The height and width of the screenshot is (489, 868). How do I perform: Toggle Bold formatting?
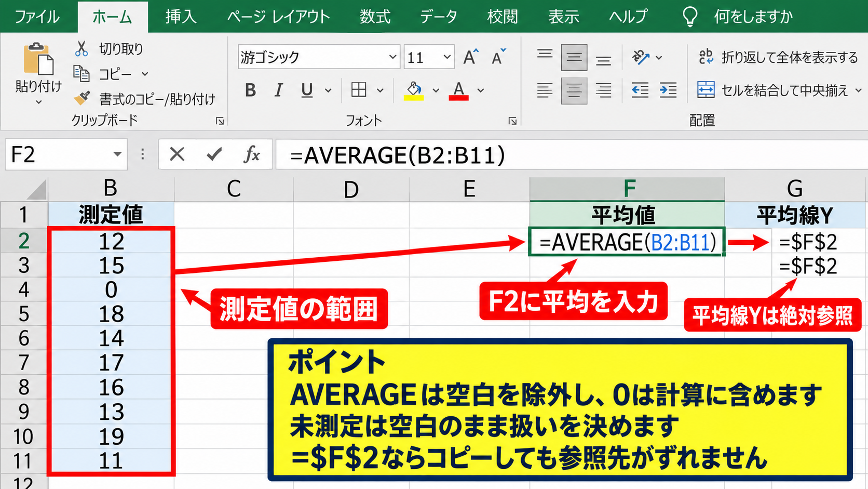250,90
